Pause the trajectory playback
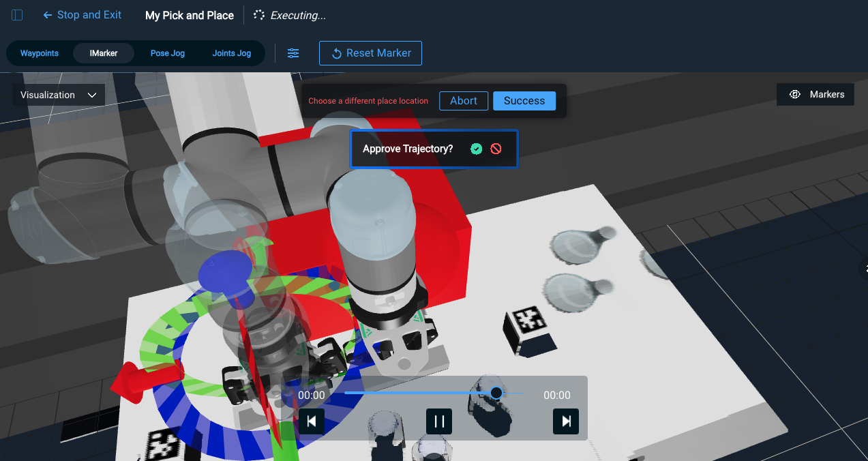The height and width of the screenshot is (461, 868). click(439, 421)
